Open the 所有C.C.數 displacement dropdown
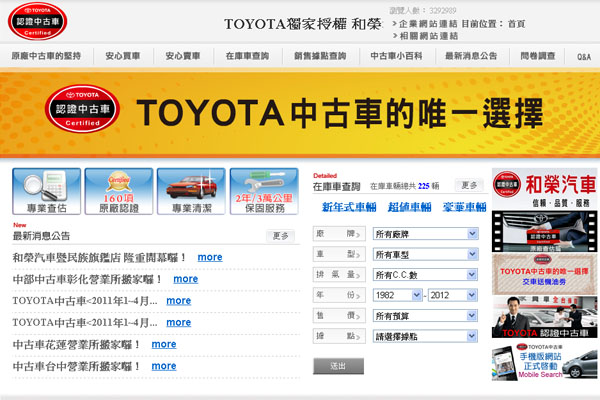Viewport: 600px width, 400px height. click(425, 275)
